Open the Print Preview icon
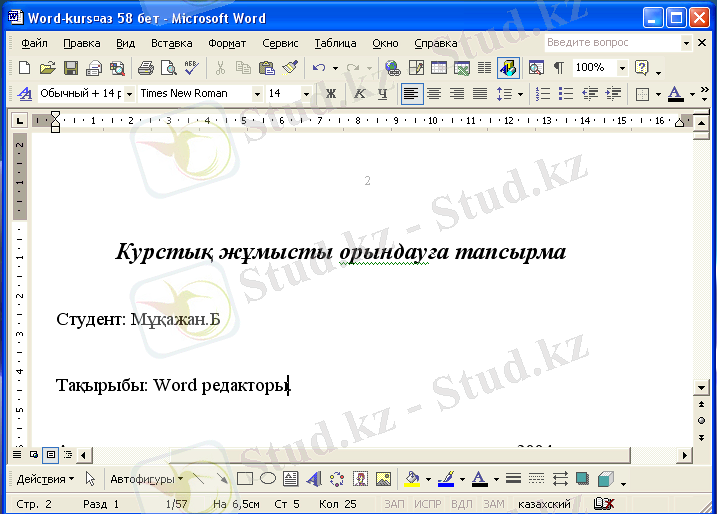 point(168,68)
